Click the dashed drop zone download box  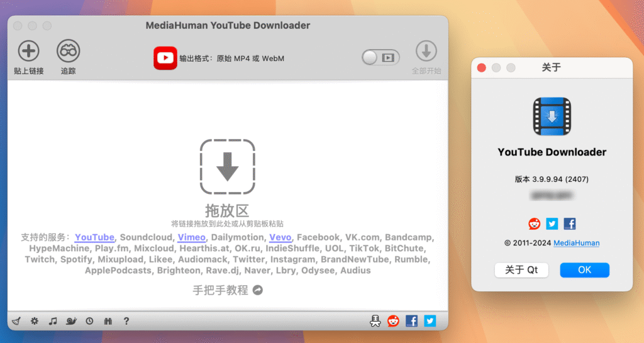pos(228,166)
